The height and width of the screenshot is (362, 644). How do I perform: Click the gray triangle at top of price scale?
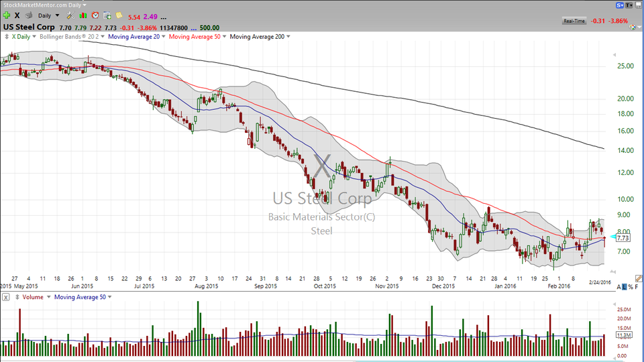click(614, 54)
